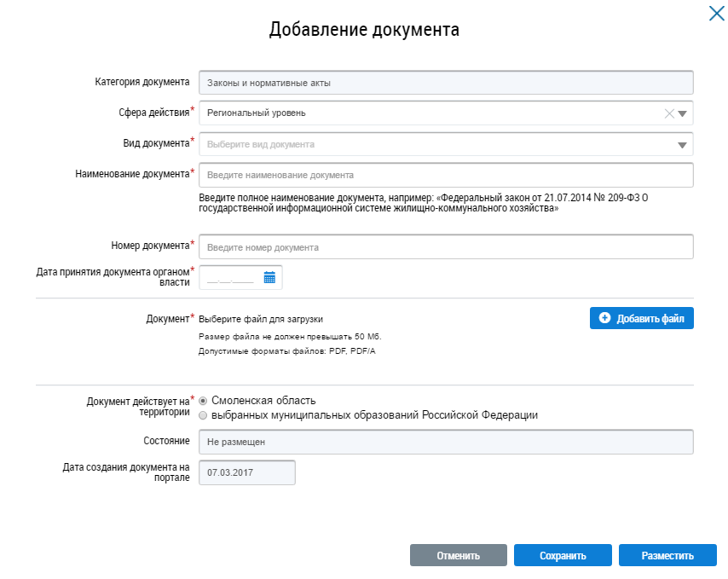The height and width of the screenshot is (579, 728).
Task: Open the Вид документа dropdown arrow
Action: tap(682, 145)
